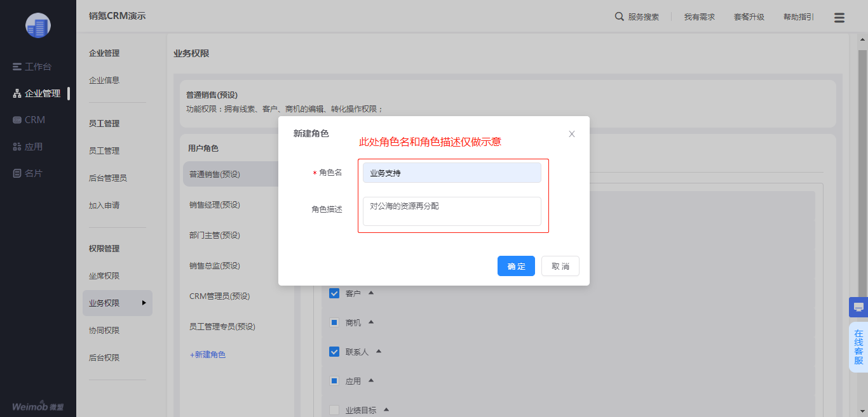Open 后台管理员 in the side menu
Image resolution: width=868 pixels, height=417 pixels.
pos(108,178)
